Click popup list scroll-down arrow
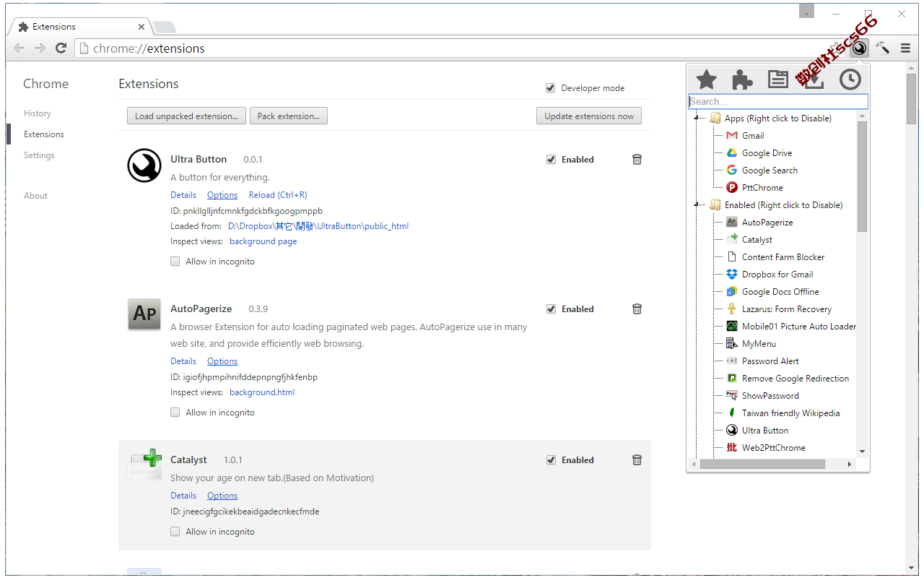Image resolution: width=924 pixels, height=578 pixels. [862, 452]
